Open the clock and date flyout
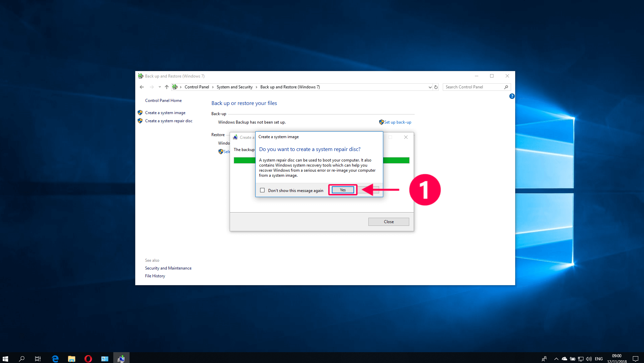 617,359
